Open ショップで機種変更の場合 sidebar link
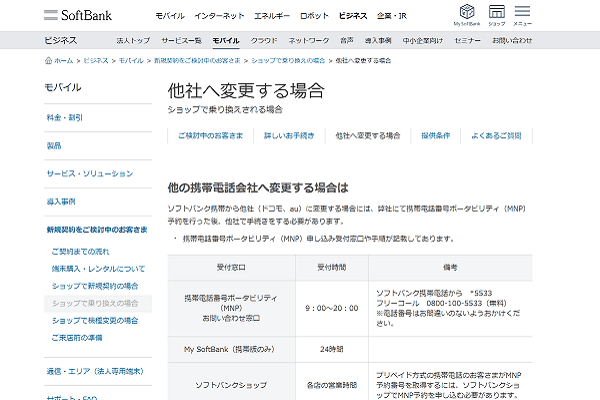Screen dimensions: 600x400 pyautogui.click(x=95, y=320)
